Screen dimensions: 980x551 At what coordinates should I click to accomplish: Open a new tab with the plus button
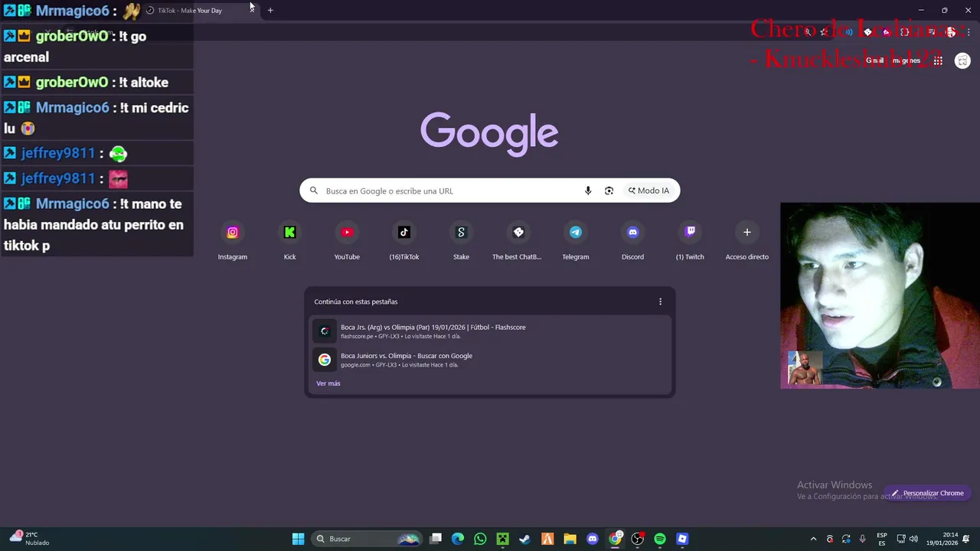tap(270, 10)
